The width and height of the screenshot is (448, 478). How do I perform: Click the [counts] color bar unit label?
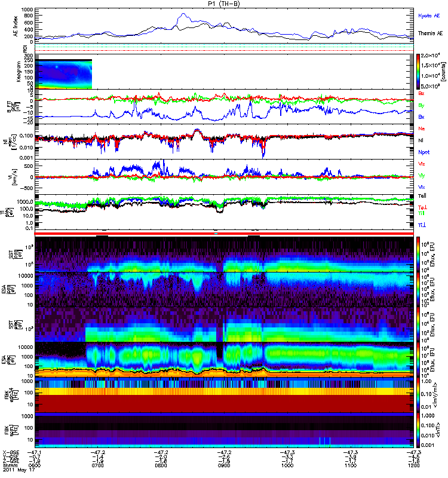click(x=444, y=72)
